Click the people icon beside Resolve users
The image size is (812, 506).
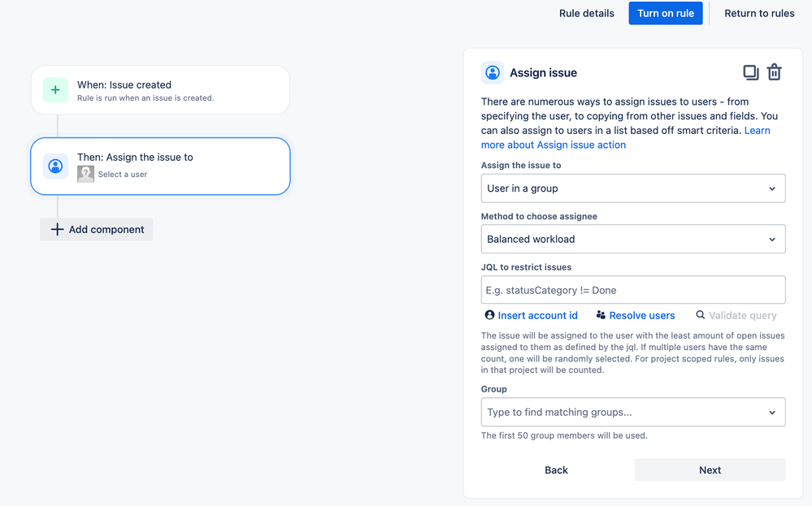point(601,315)
